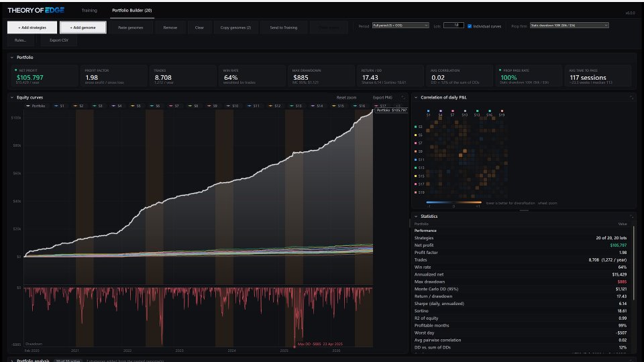
Task: Toggle S16 curve in equity legend
Action: (359, 106)
